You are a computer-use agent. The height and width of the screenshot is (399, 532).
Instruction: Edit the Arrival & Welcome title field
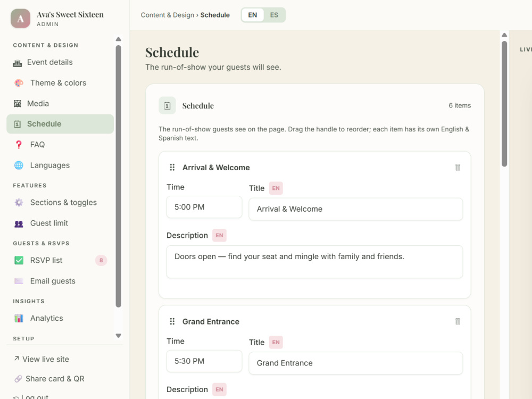point(355,209)
